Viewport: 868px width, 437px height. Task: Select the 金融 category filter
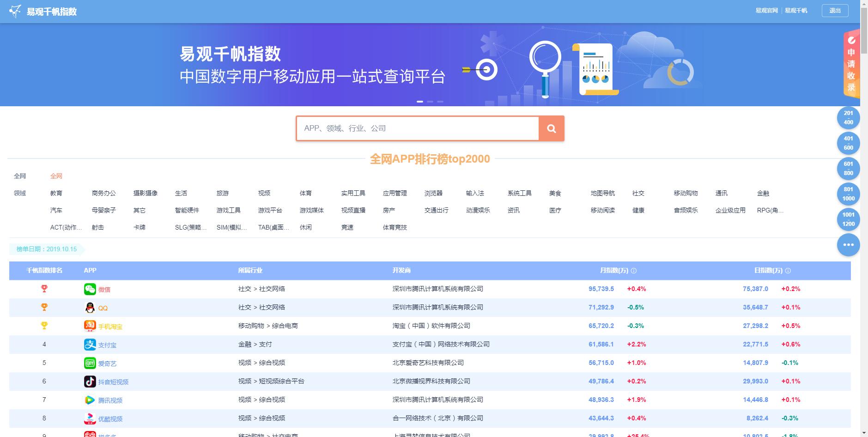pos(763,193)
